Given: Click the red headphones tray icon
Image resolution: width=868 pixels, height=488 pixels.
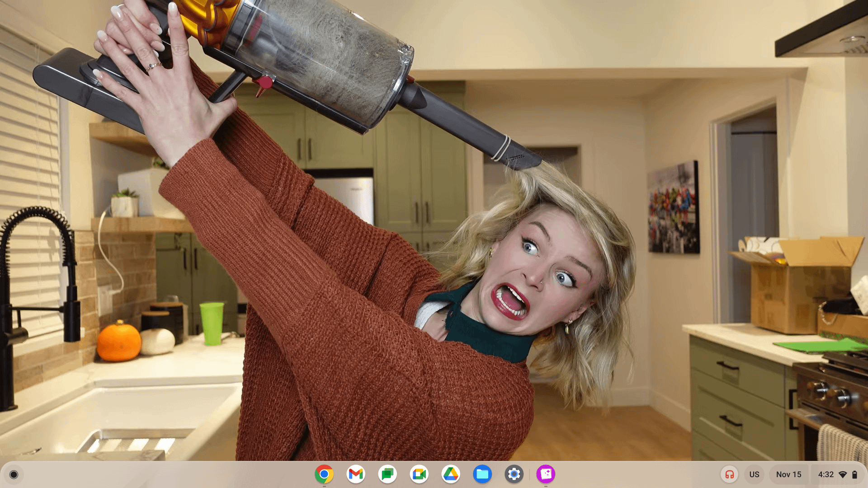Looking at the screenshot, I should click(x=729, y=474).
